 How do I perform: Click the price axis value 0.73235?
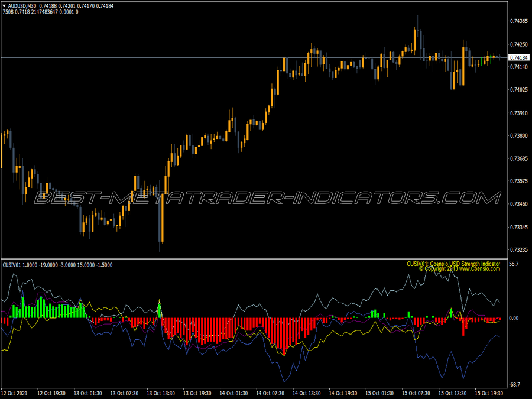519,249
